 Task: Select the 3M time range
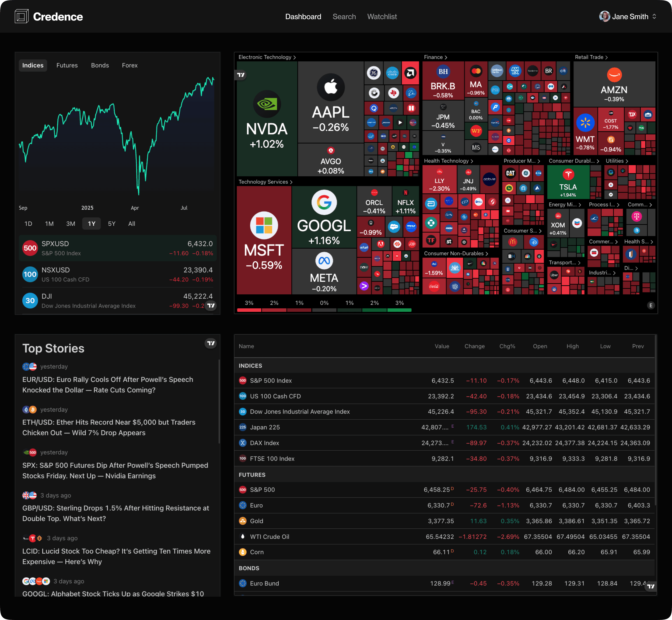coord(70,224)
